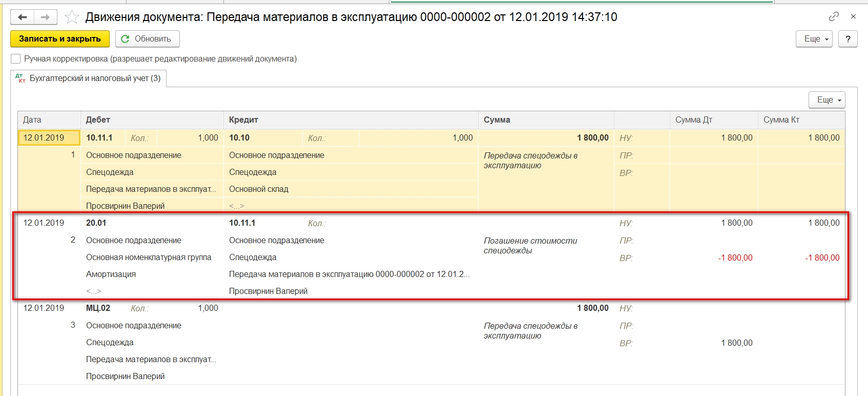Viewport: 868px width, 396px height.
Task: Click the Обновить refresh button
Action: [x=147, y=39]
